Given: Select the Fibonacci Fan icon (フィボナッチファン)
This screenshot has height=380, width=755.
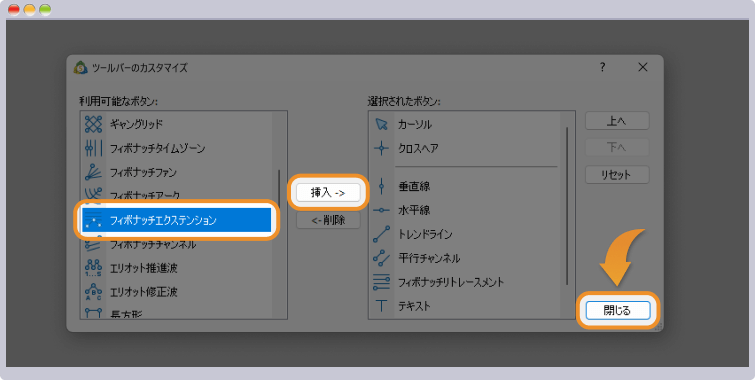Looking at the screenshot, I should [x=93, y=172].
